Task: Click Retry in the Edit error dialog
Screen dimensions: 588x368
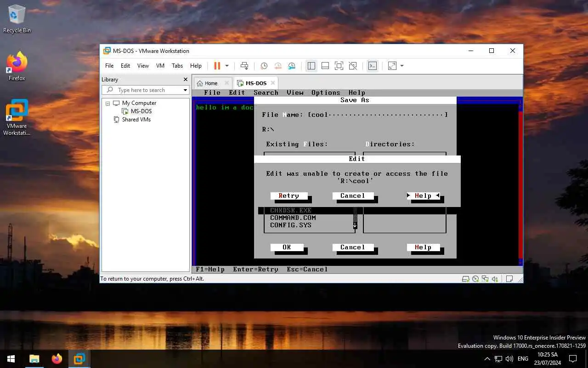Action: [x=289, y=196]
